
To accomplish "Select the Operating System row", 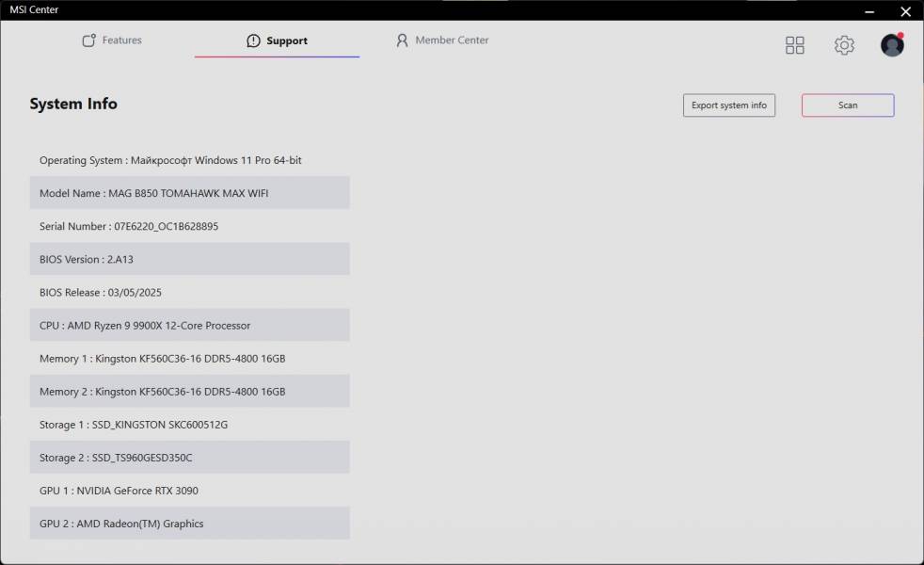I will [x=190, y=160].
